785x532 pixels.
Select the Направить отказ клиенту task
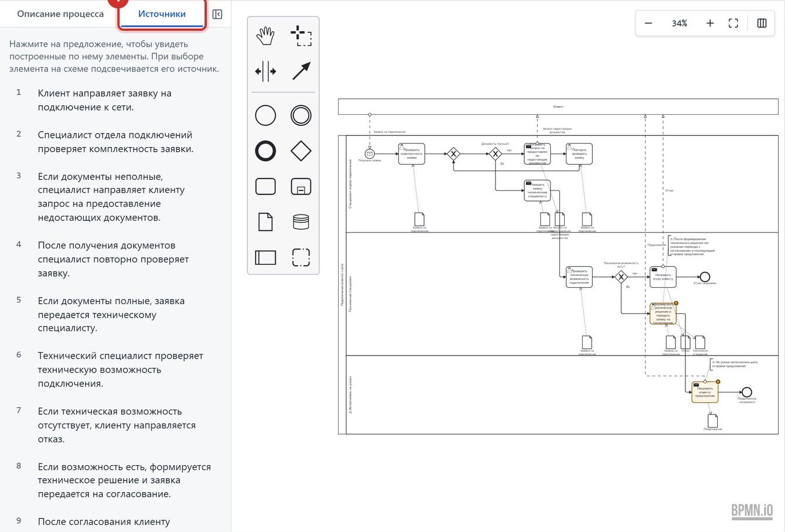click(x=663, y=277)
